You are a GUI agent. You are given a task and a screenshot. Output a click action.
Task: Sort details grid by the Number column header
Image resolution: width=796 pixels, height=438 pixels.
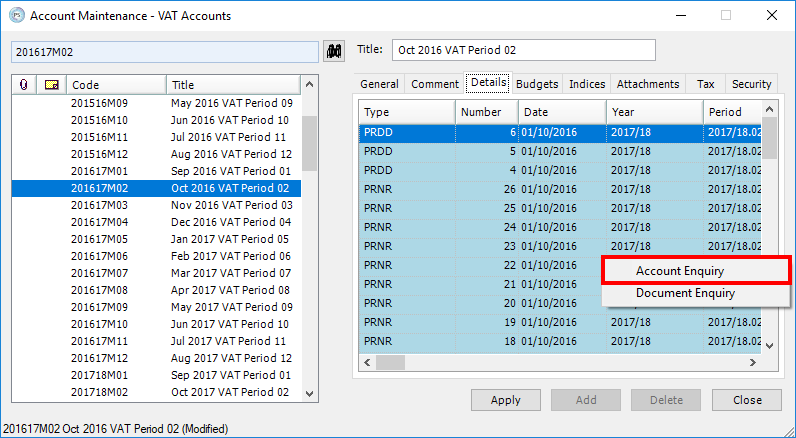click(486, 112)
